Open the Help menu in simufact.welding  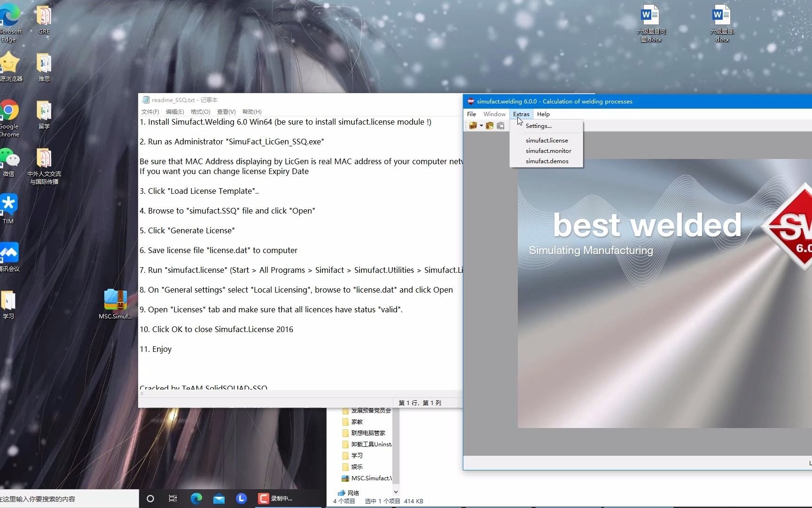click(543, 114)
